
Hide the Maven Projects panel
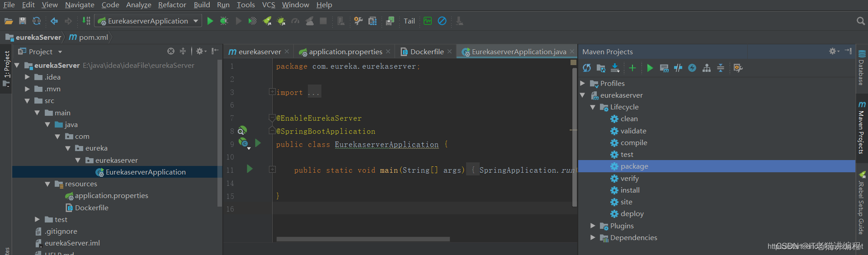tap(848, 51)
